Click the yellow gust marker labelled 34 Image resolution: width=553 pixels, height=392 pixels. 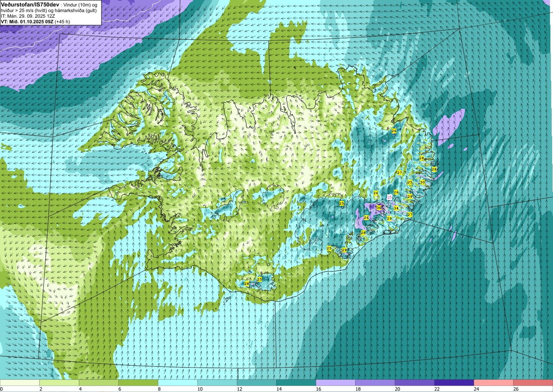point(396,208)
